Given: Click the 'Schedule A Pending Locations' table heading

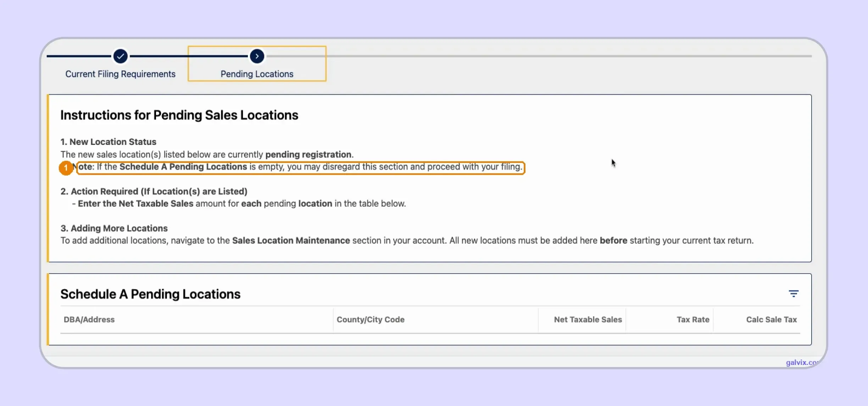Looking at the screenshot, I should [150, 294].
